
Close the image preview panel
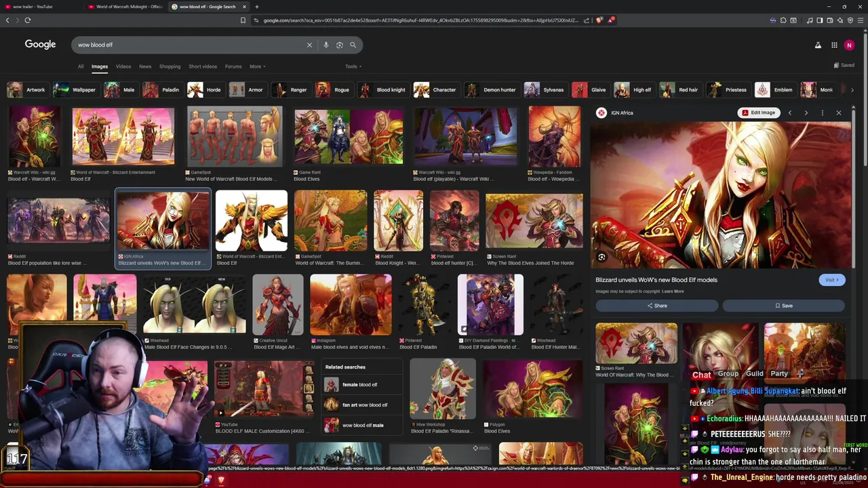(839, 113)
